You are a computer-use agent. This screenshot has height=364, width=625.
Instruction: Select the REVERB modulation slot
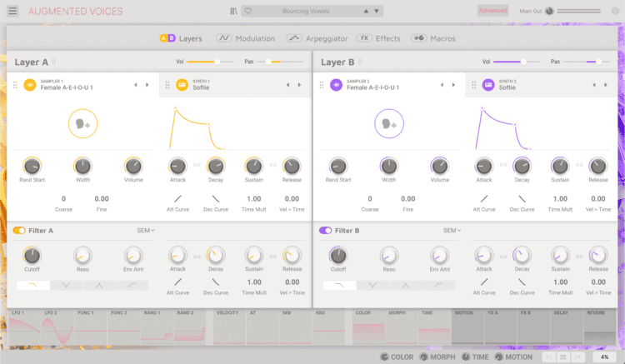(601, 327)
